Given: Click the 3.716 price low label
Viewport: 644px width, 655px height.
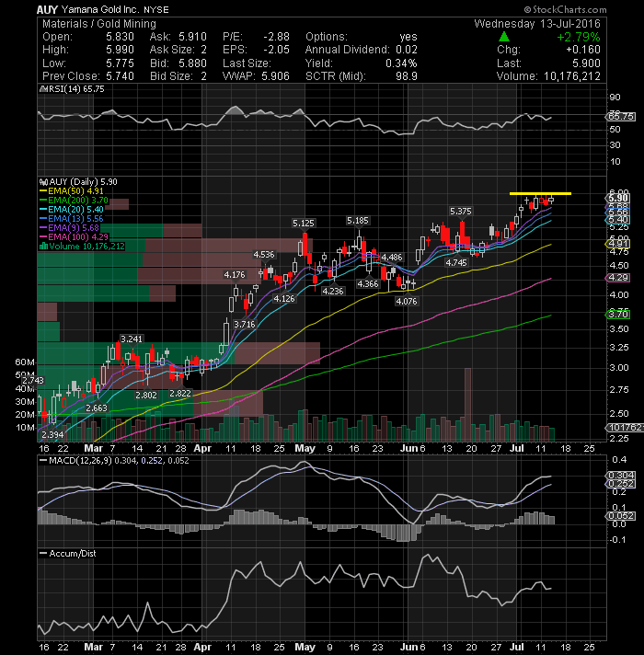Looking at the screenshot, I should pos(245,324).
